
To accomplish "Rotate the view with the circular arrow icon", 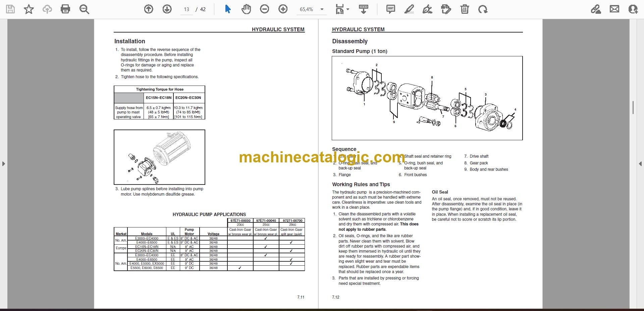I will click(483, 9).
